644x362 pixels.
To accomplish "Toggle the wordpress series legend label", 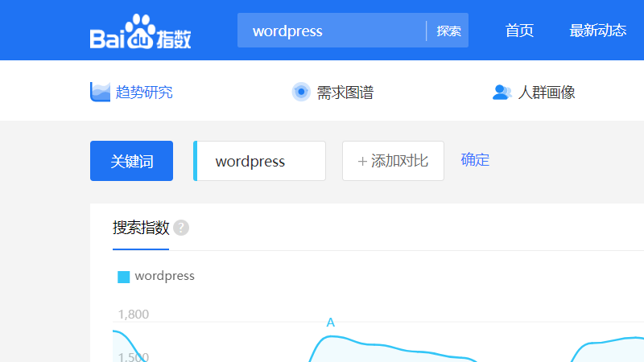I will (164, 276).
